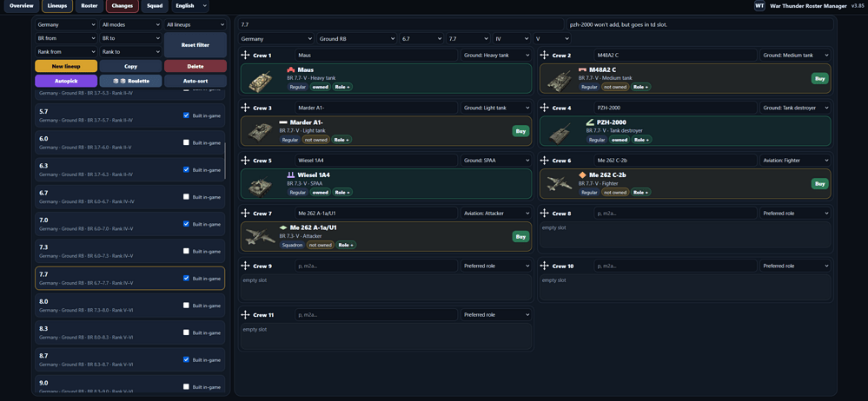
Task: Click the attacker class icon beside Me 262 A-1a/U1
Action: (x=283, y=227)
